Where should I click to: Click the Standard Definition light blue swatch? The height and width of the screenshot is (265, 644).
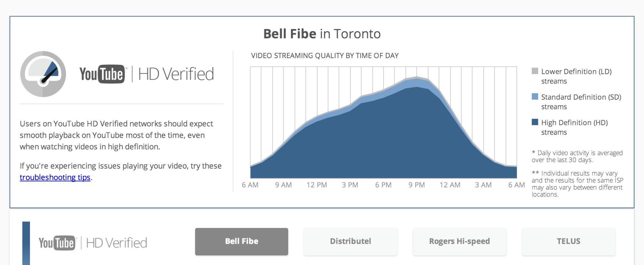tap(535, 97)
